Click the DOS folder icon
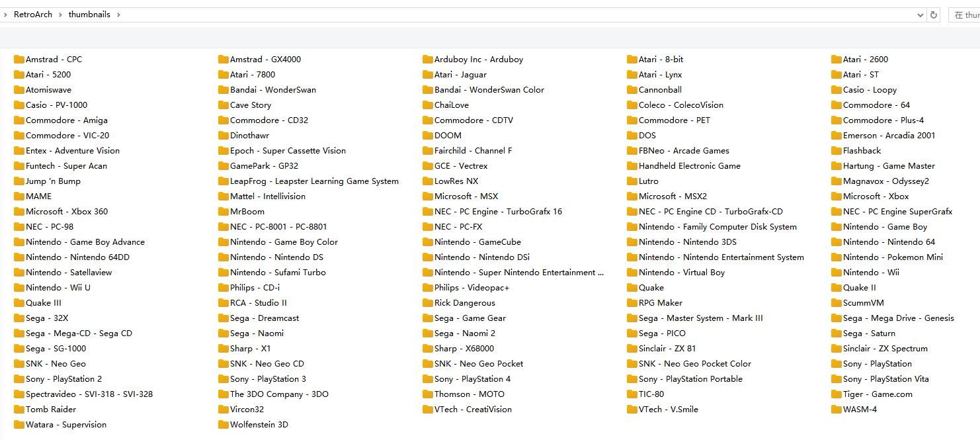Screen dimensions: 980x440 [632, 136]
